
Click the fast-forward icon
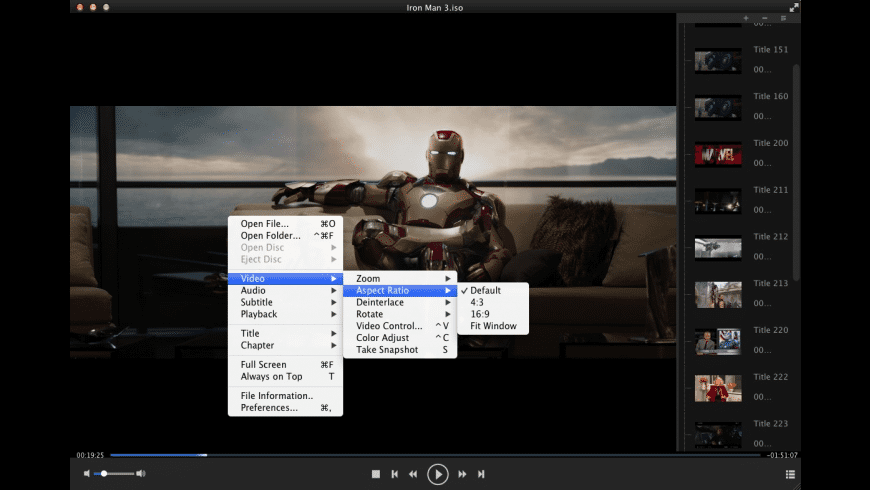[x=462, y=474]
